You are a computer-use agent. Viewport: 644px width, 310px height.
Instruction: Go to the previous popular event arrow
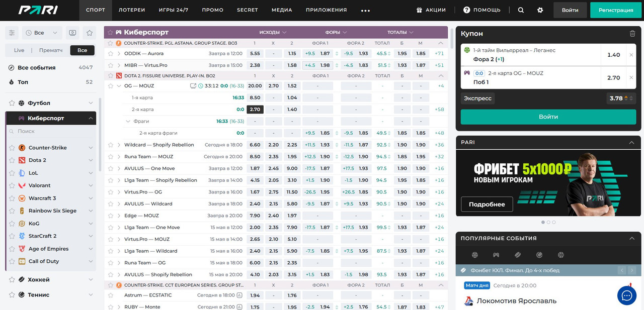[x=622, y=270]
